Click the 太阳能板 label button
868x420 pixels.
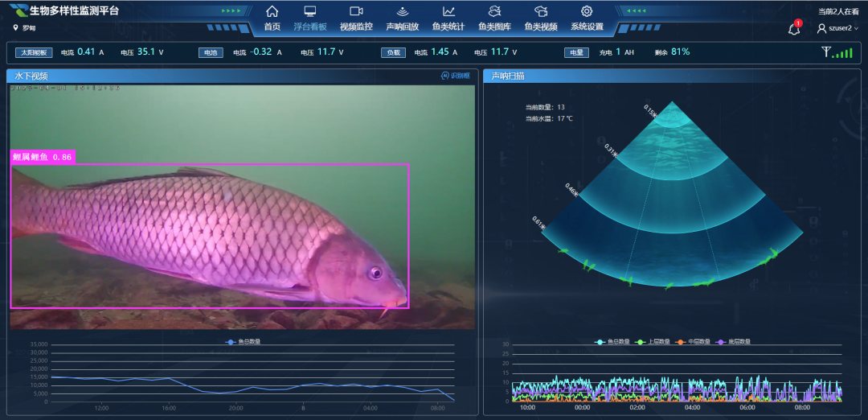(x=35, y=52)
